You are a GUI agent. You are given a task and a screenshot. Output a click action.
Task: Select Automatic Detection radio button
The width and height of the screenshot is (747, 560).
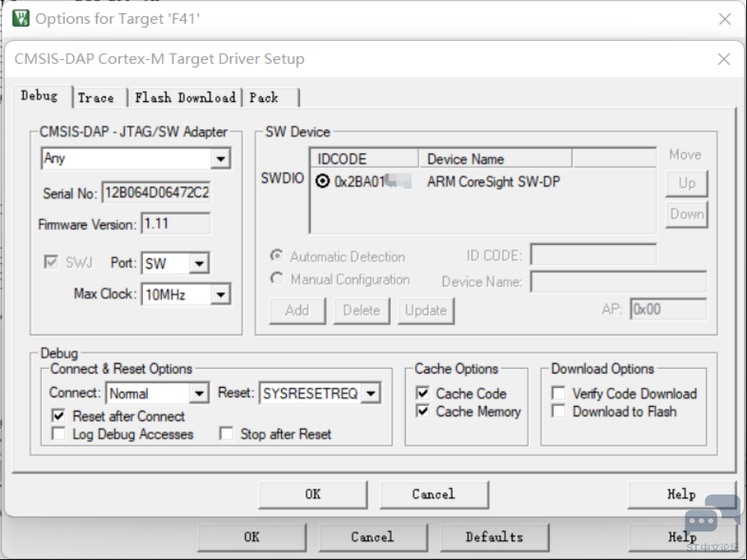[277, 256]
